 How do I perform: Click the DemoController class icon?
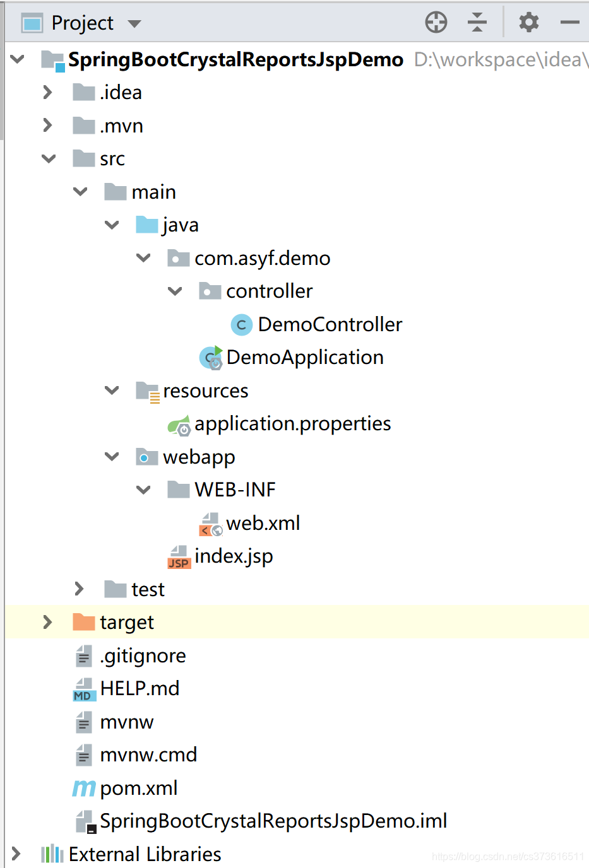pos(241,324)
